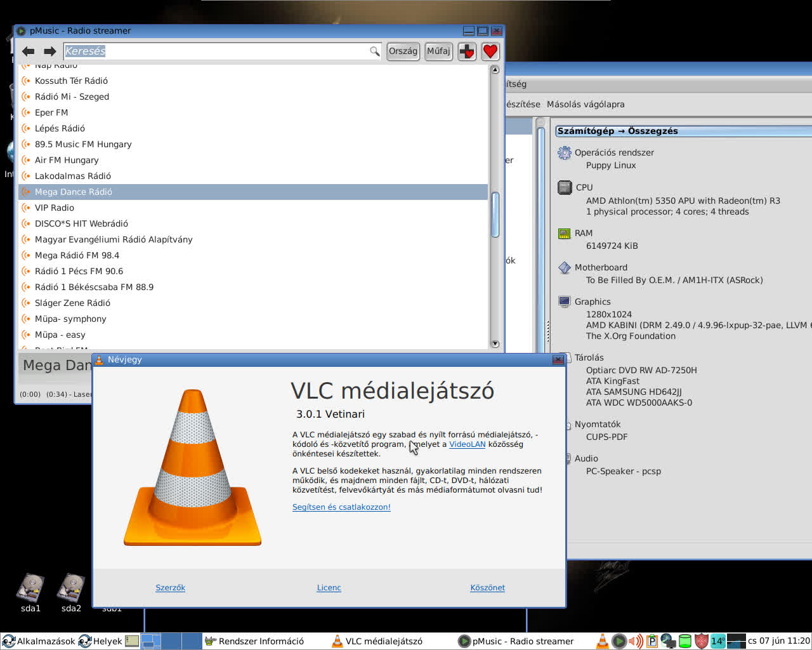
Task: Click the search magnifier icon in pMusic
Action: (x=375, y=51)
